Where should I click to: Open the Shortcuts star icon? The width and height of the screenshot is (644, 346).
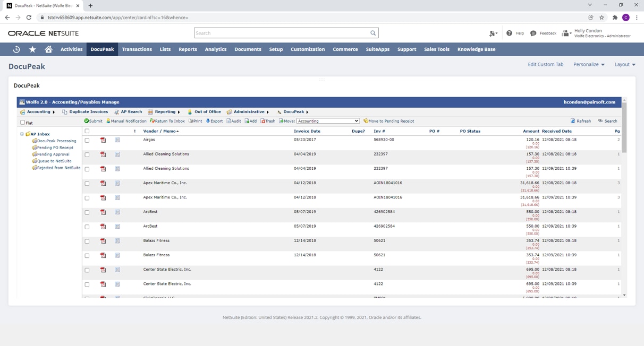32,49
